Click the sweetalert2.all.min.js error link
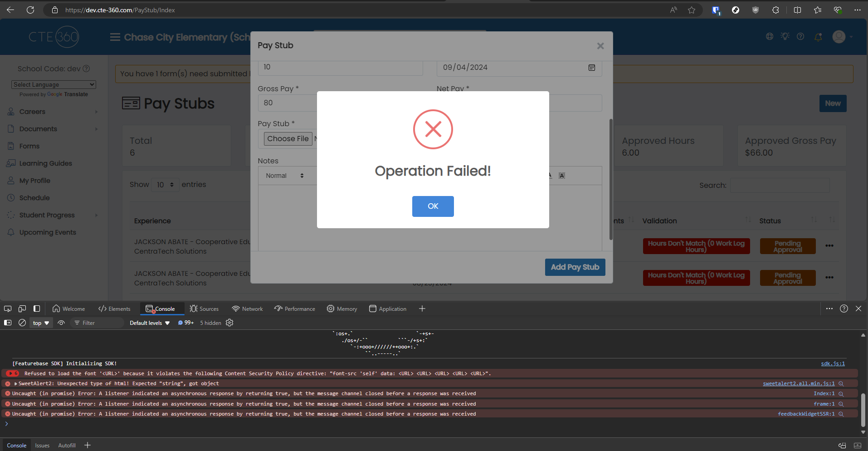This screenshot has height=451, width=868. (x=799, y=383)
